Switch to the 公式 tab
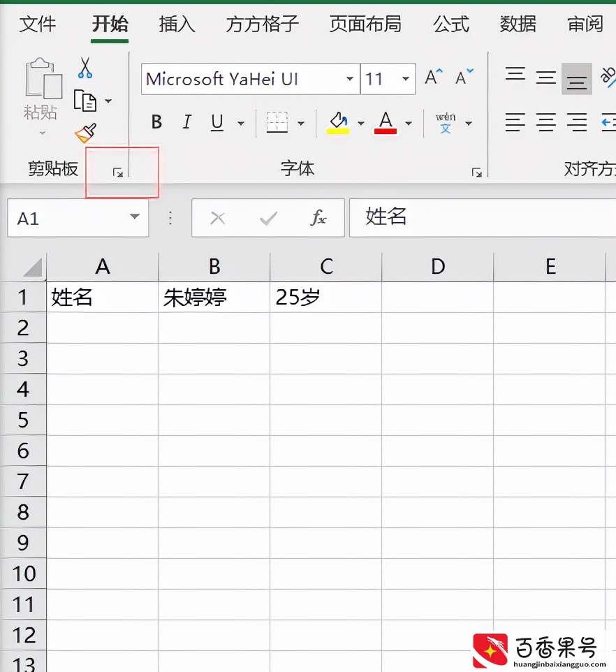This screenshot has height=672, width=616. click(451, 24)
